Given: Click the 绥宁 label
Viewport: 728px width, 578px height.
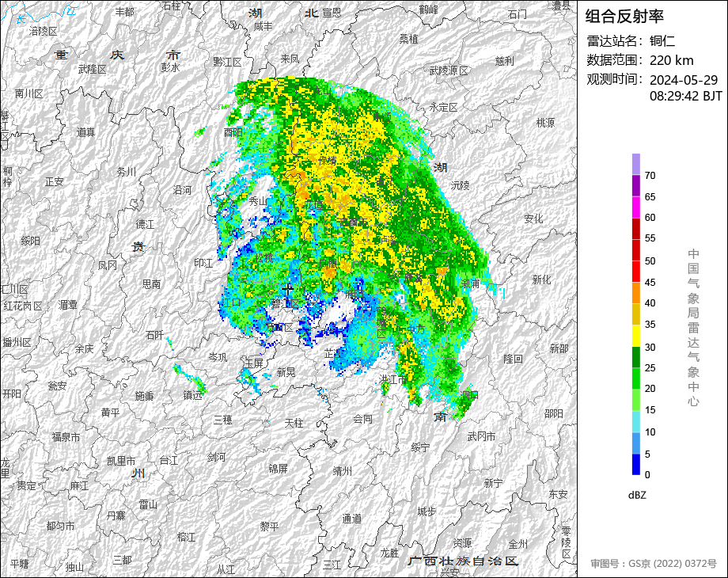Looking at the screenshot, I should 420,447.
